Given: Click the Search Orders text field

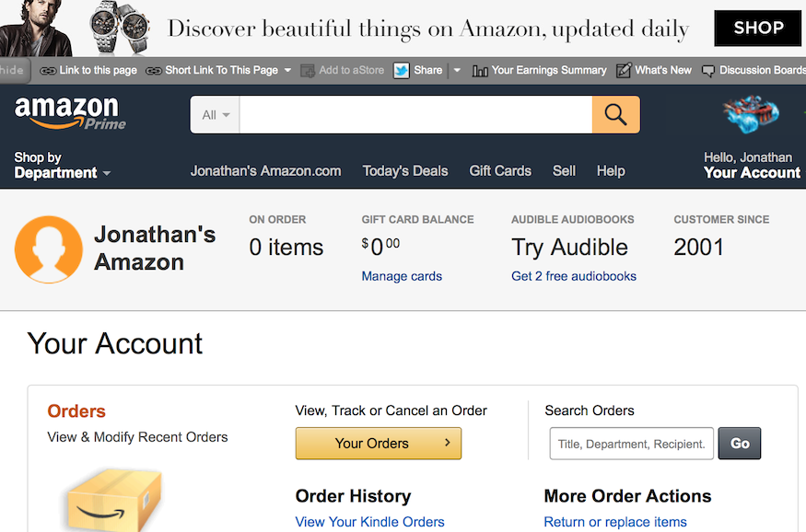Looking at the screenshot, I should [x=632, y=443].
